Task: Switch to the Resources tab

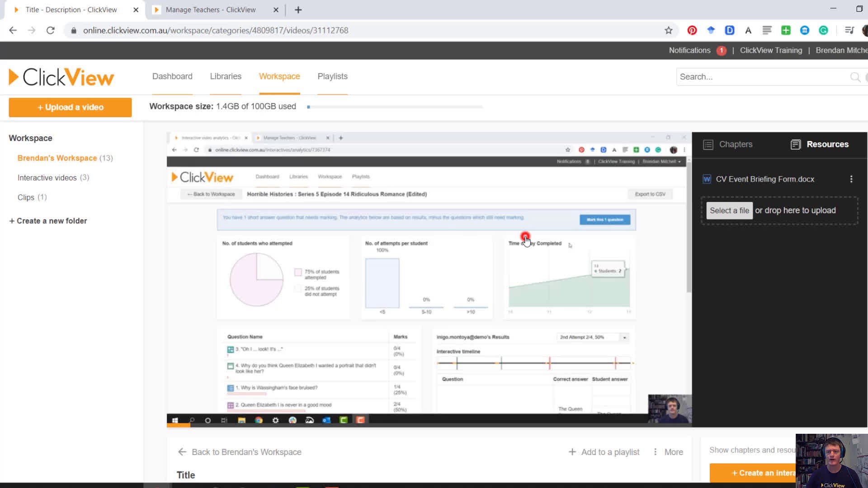Action: point(820,145)
